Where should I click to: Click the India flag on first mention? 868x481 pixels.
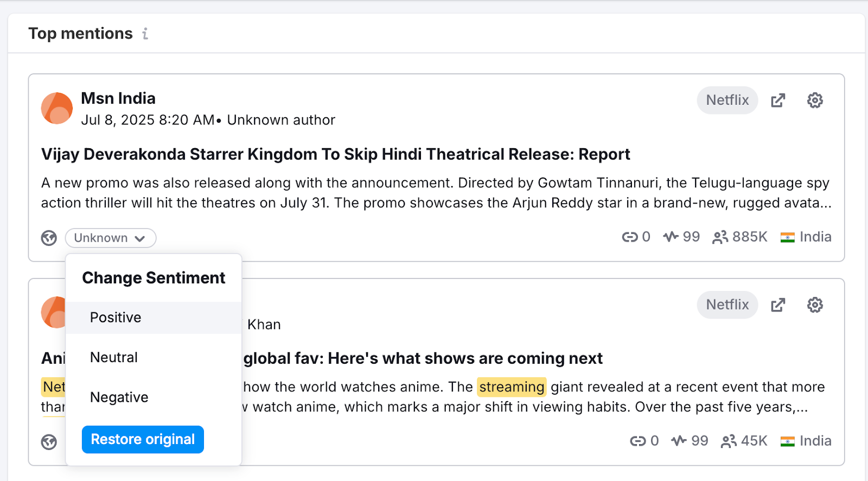coord(787,237)
